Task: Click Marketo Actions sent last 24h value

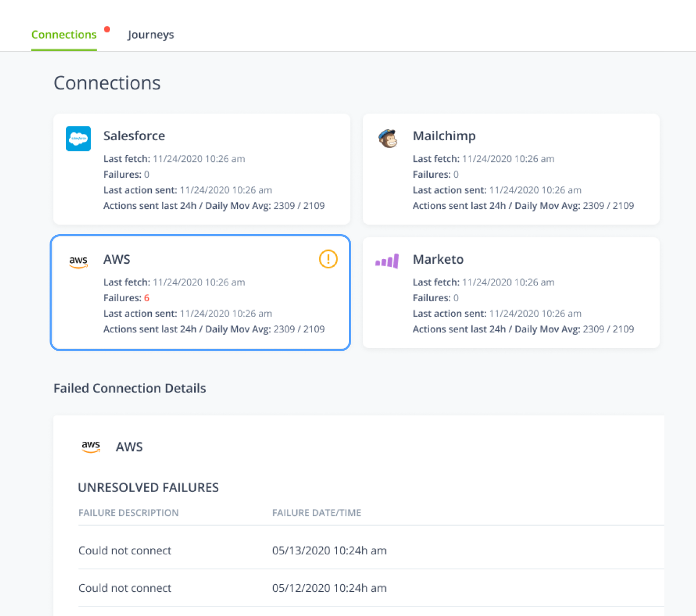Action: tap(608, 329)
